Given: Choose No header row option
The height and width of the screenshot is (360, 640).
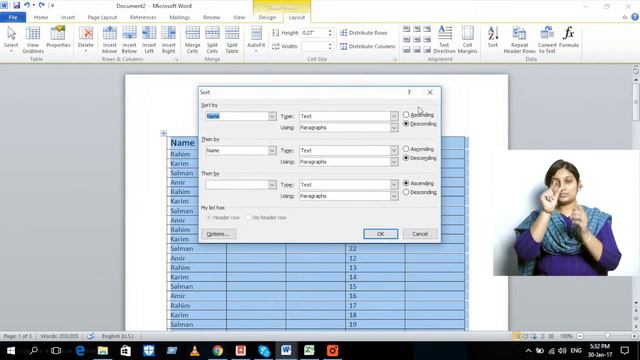Looking at the screenshot, I should [266, 218].
